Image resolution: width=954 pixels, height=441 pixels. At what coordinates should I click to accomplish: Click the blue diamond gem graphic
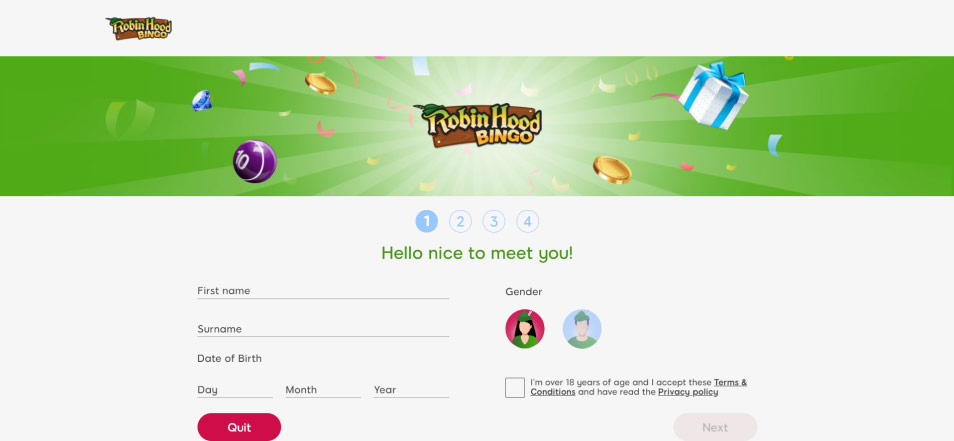201,100
